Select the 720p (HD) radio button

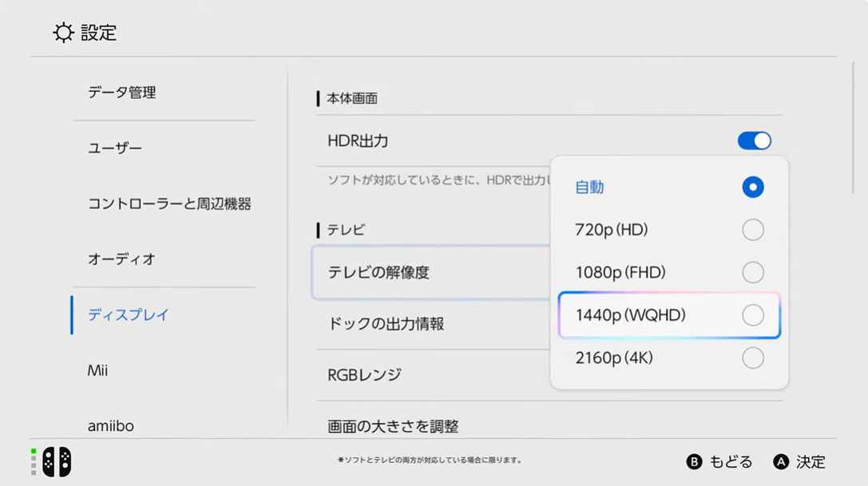(x=753, y=230)
